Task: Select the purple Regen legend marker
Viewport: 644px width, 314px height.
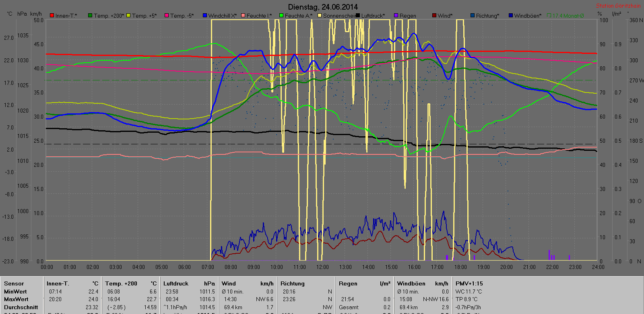Action: pos(396,16)
